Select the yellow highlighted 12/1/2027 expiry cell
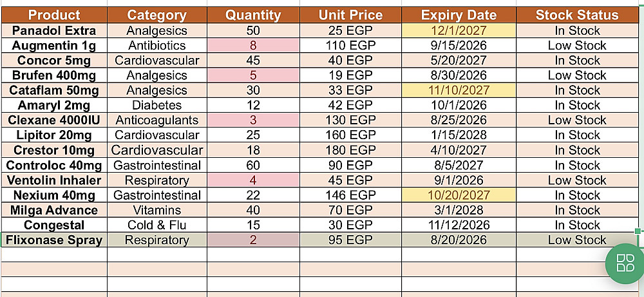The width and height of the screenshot is (644, 297). pyautogui.click(x=459, y=30)
